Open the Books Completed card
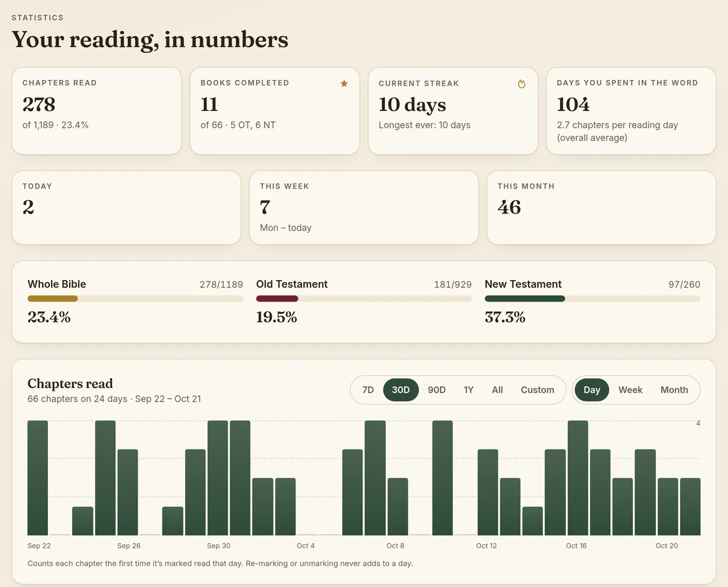Viewport: 728px width, 587px height. coord(275,111)
